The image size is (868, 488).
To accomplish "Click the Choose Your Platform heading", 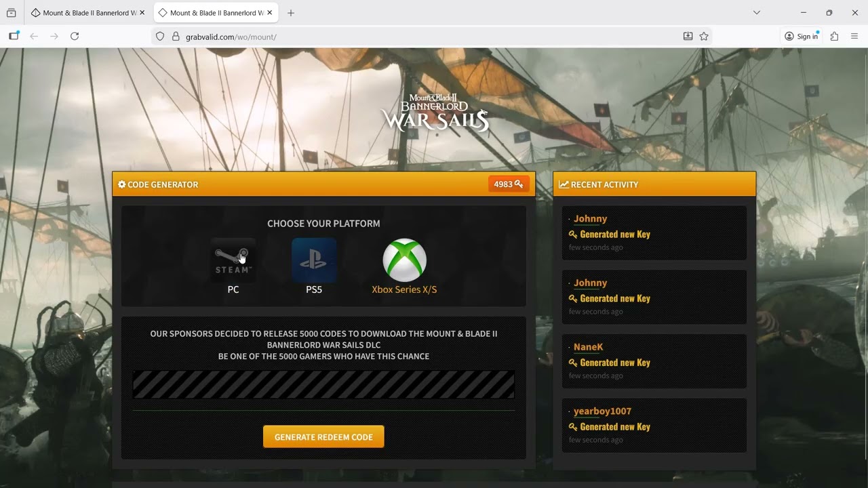I will tap(323, 224).
